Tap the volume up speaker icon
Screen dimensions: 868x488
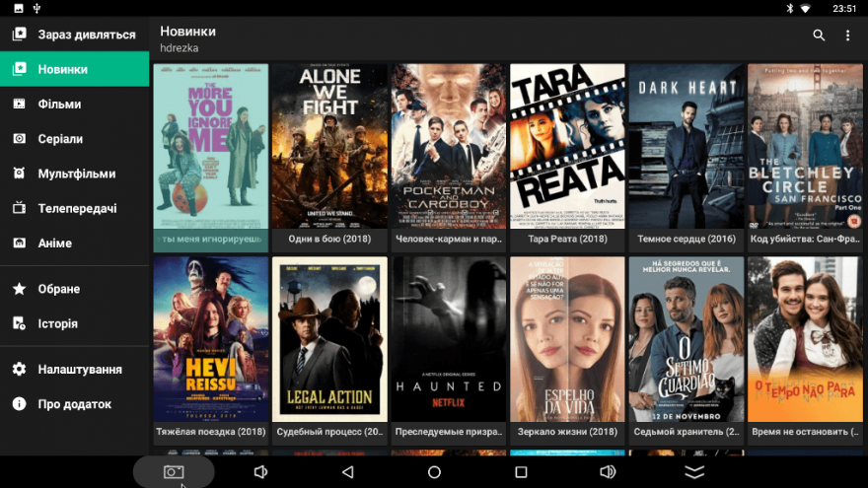(608, 472)
